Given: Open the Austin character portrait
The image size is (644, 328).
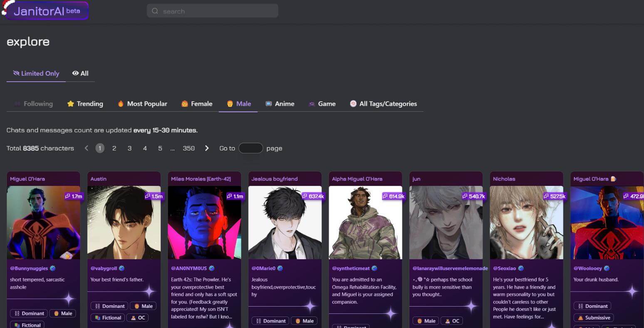Looking at the screenshot, I should pyautogui.click(x=124, y=222).
